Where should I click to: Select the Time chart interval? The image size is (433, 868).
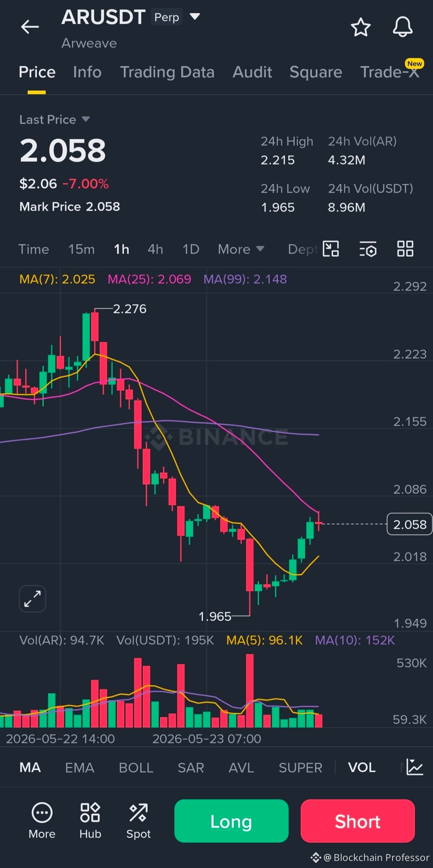(x=34, y=249)
